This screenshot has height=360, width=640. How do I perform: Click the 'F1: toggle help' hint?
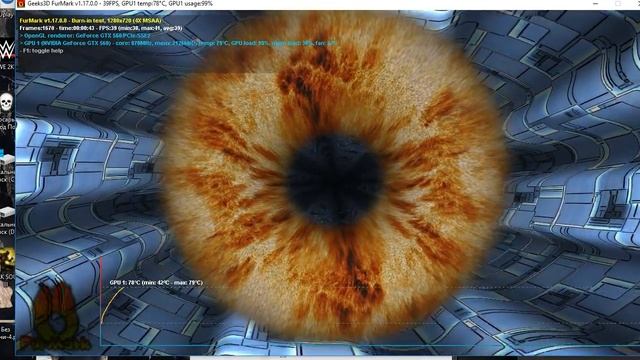pyautogui.click(x=41, y=51)
